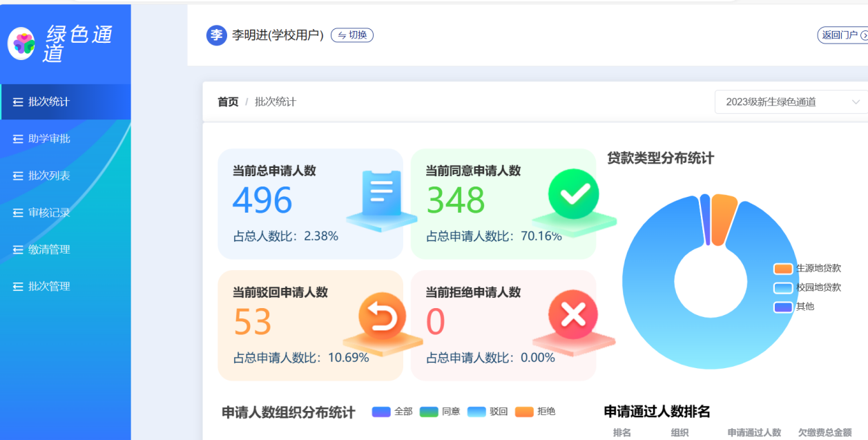Click the orange rejected-return arrow icon
Screen dimensions: 868x440
383,316
